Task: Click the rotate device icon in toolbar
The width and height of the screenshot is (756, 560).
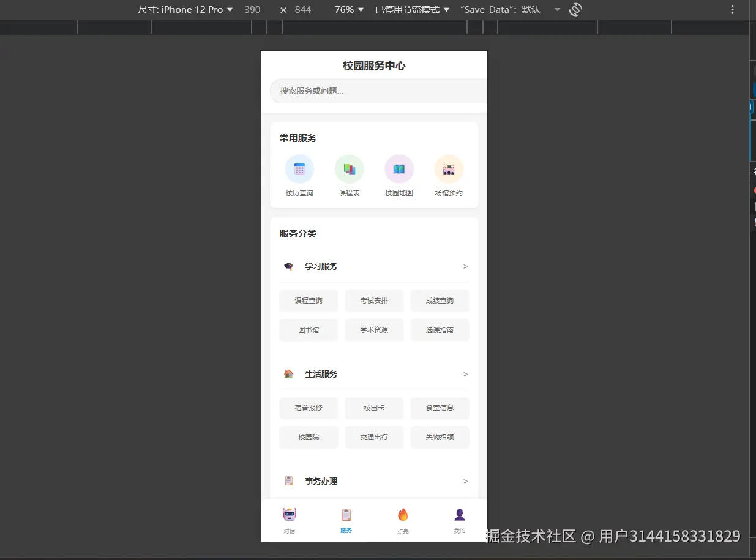Action: 575,9
